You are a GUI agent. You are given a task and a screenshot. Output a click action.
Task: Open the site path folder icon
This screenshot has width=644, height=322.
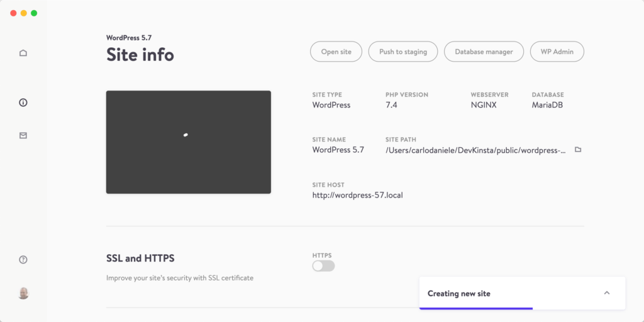(578, 150)
